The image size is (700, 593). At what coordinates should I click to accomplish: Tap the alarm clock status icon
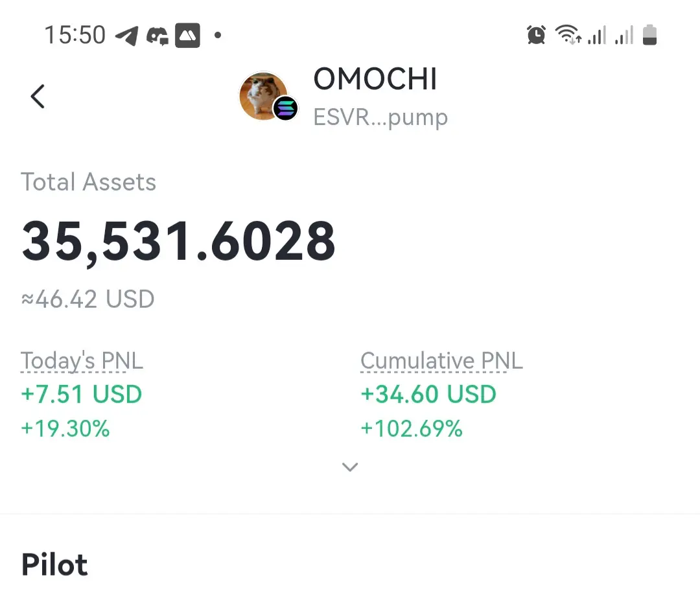click(x=536, y=35)
